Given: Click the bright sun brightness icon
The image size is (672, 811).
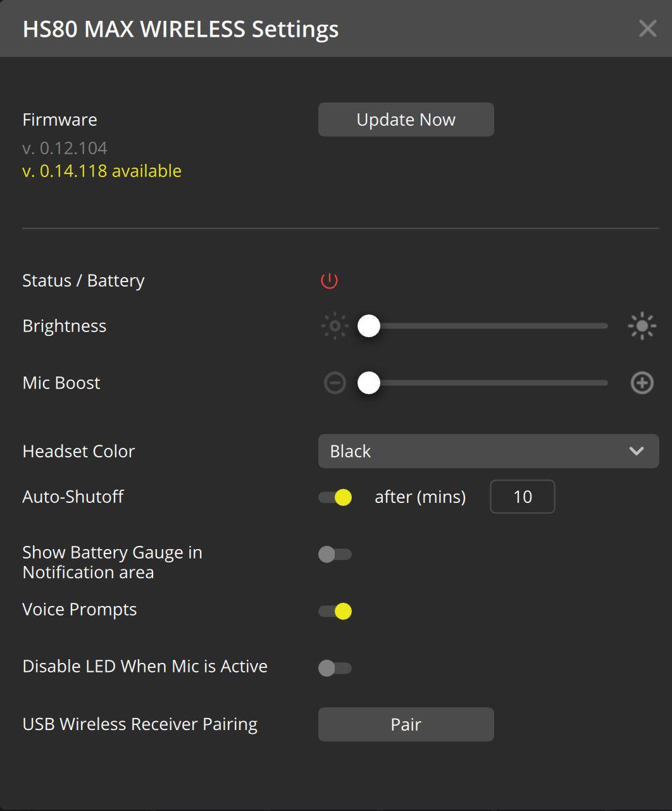Looking at the screenshot, I should click(642, 326).
